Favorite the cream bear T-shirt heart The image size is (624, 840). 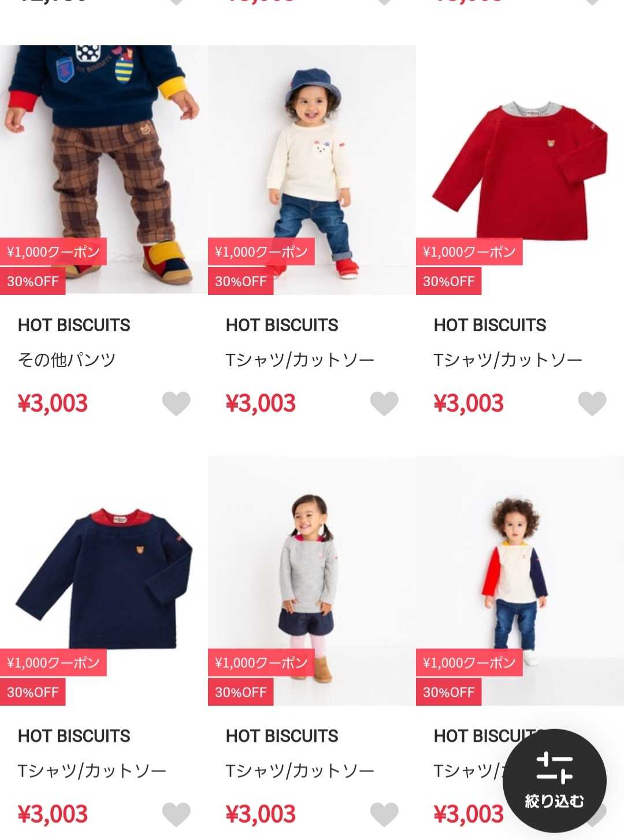[x=384, y=404]
